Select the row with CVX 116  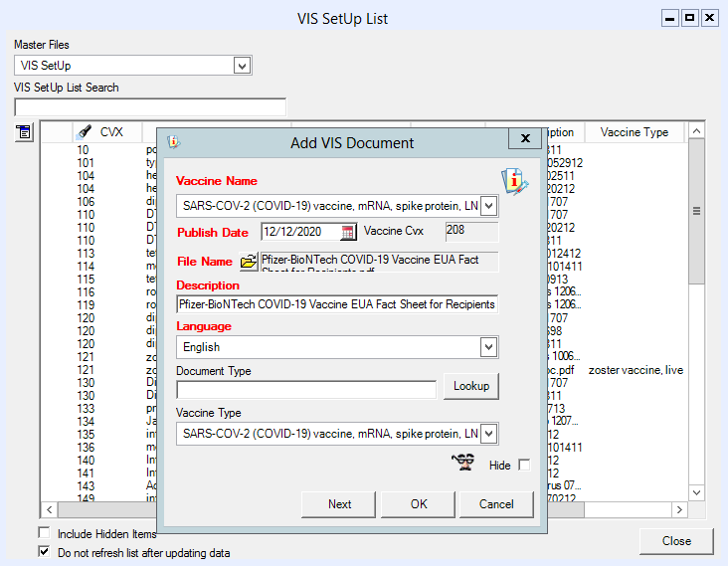pos(86,292)
